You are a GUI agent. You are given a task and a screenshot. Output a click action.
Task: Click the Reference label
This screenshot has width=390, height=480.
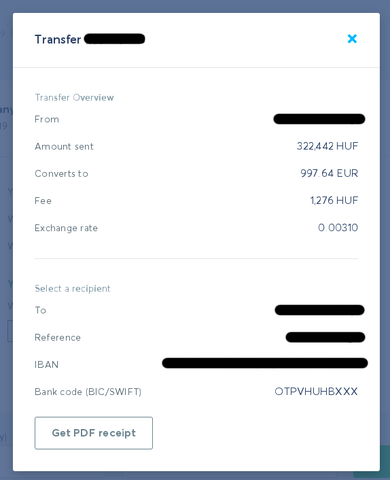point(58,337)
